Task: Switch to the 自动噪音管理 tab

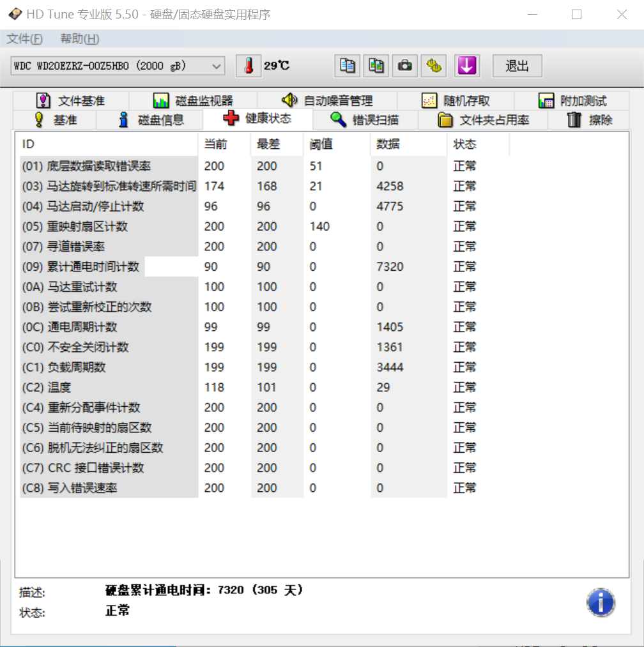Action: [x=327, y=101]
